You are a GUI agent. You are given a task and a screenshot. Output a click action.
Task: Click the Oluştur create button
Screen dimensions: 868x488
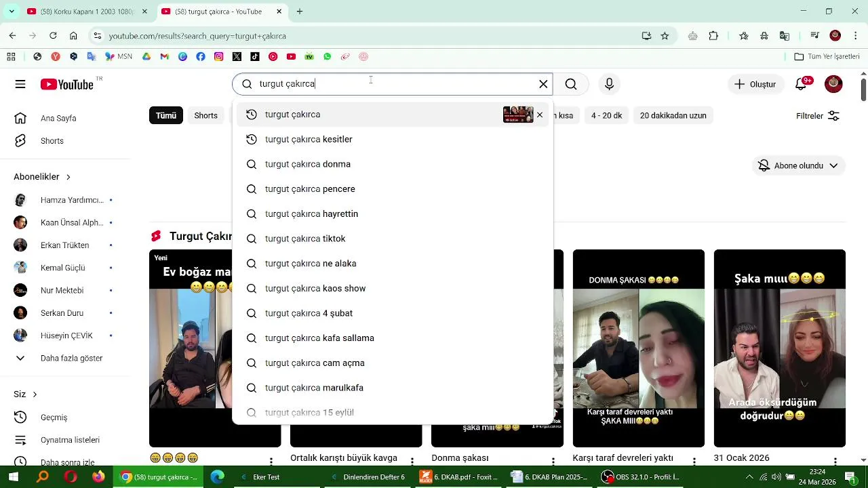[755, 84]
